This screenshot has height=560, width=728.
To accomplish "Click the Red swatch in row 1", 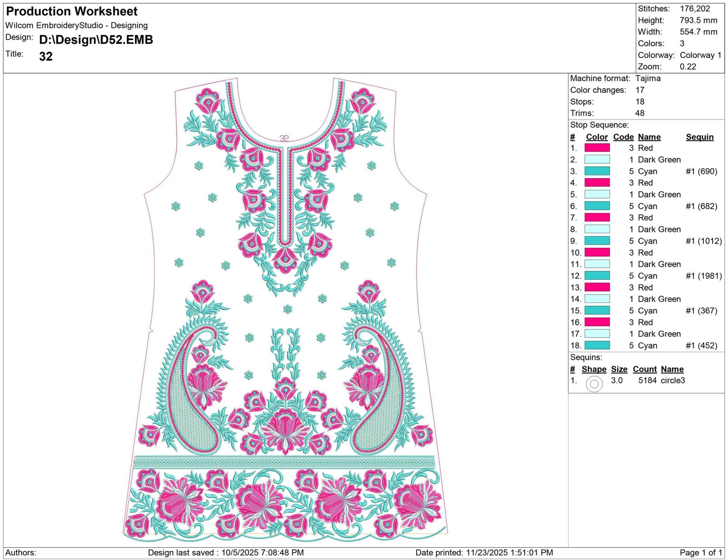I will [x=597, y=148].
